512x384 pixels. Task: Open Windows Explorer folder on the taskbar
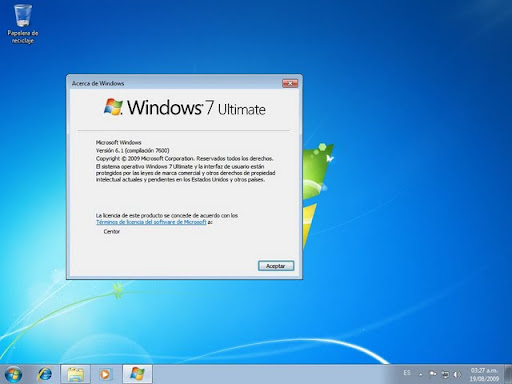75,374
